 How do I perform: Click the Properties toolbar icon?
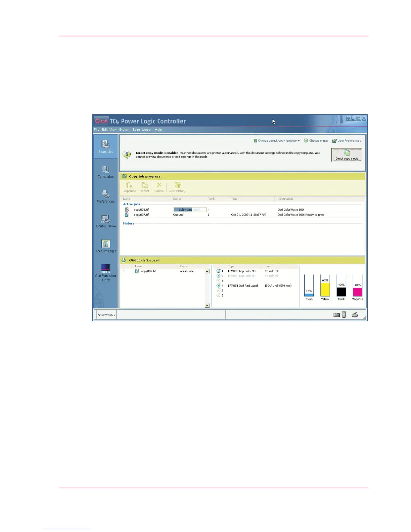pyautogui.click(x=129, y=187)
